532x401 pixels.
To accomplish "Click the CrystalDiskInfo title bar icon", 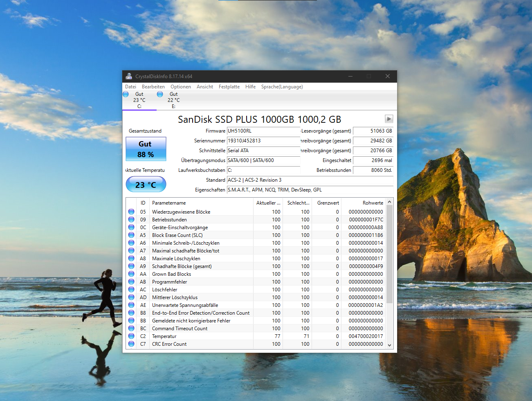I will 129,76.
